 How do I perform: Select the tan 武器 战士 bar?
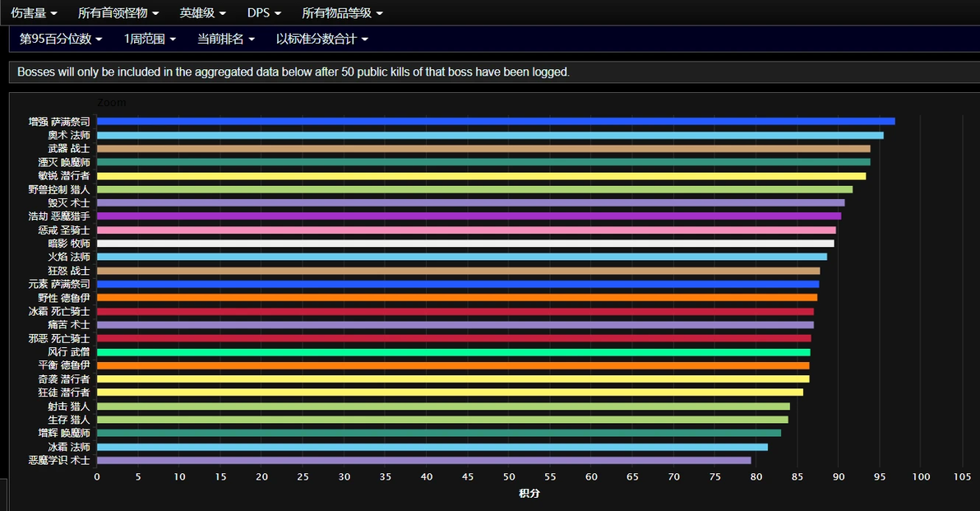coord(483,149)
